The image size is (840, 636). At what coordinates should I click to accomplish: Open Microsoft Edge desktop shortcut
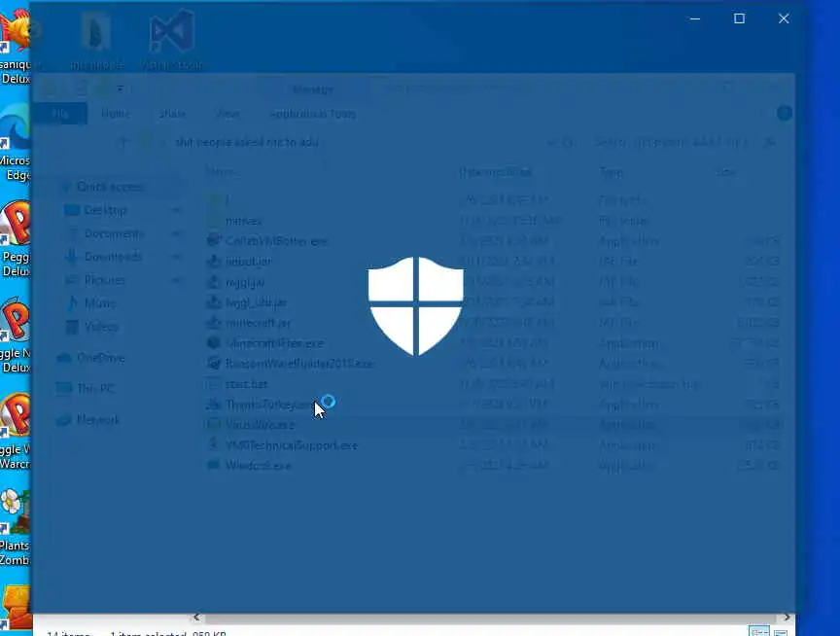tap(16, 142)
